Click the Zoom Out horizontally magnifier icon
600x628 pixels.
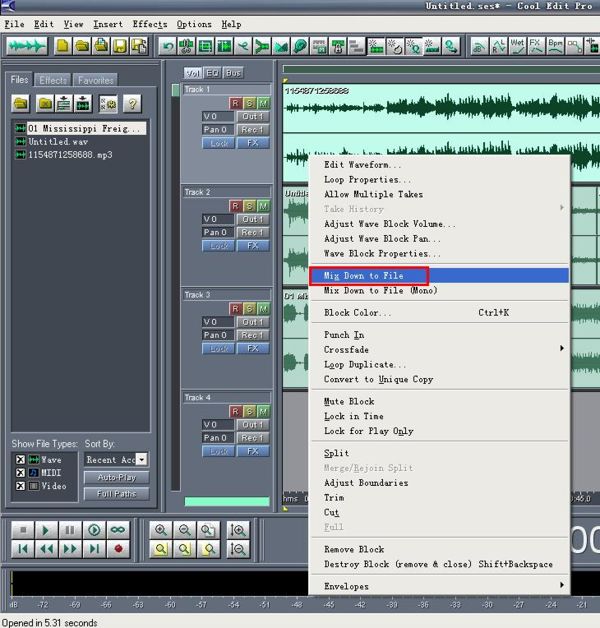pos(185,530)
